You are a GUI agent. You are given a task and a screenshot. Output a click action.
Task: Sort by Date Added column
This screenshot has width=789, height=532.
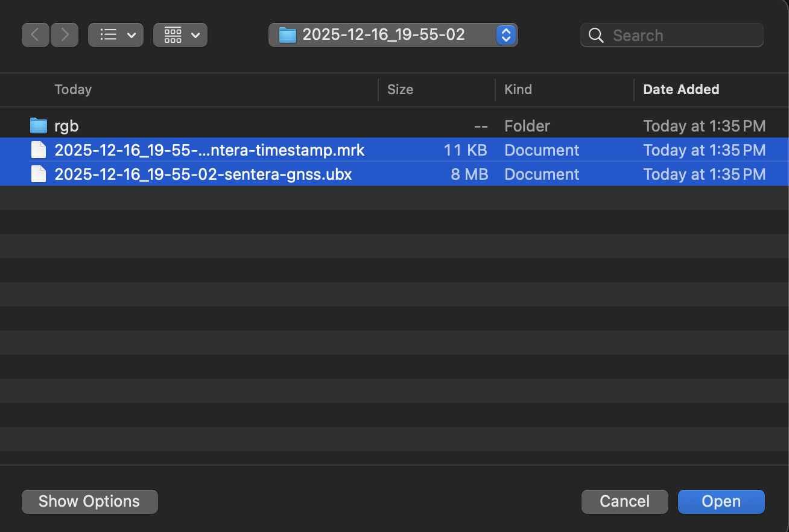point(681,89)
